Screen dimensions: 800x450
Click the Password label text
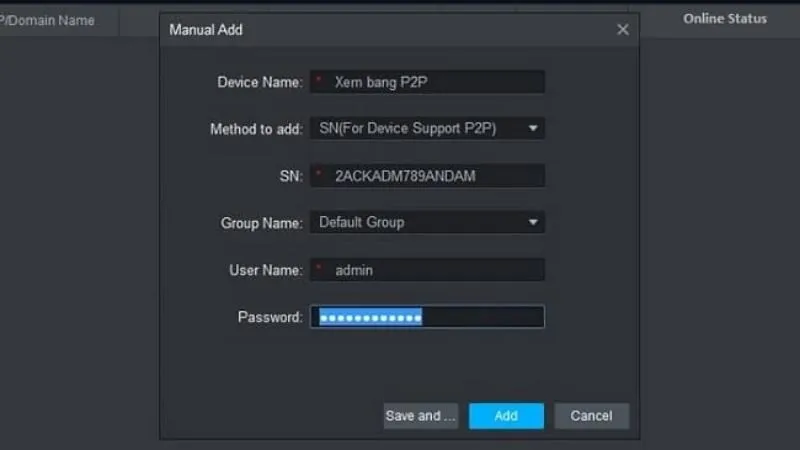coord(269,317)
